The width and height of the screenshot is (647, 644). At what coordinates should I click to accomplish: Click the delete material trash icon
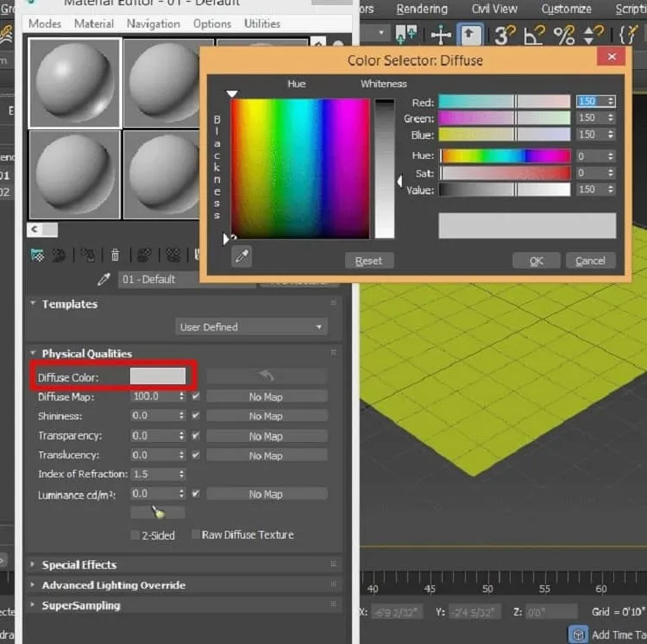(115, 256)
